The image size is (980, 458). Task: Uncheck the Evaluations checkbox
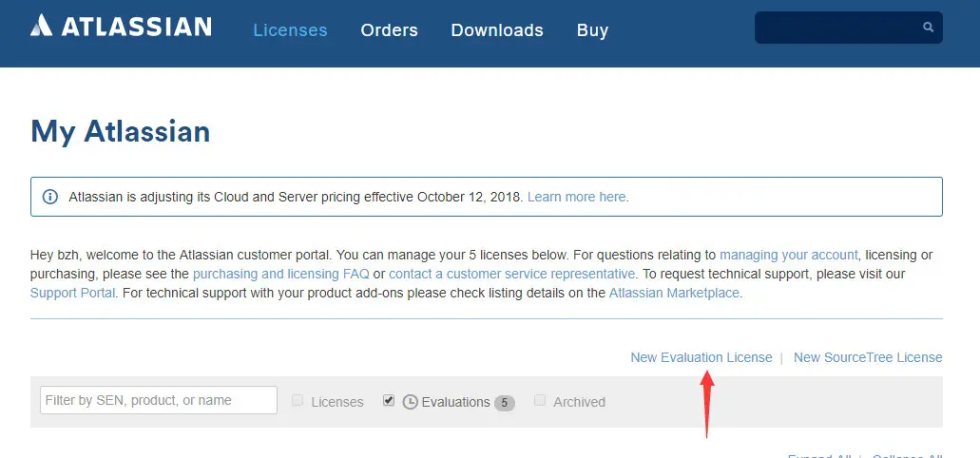point(389,401)
